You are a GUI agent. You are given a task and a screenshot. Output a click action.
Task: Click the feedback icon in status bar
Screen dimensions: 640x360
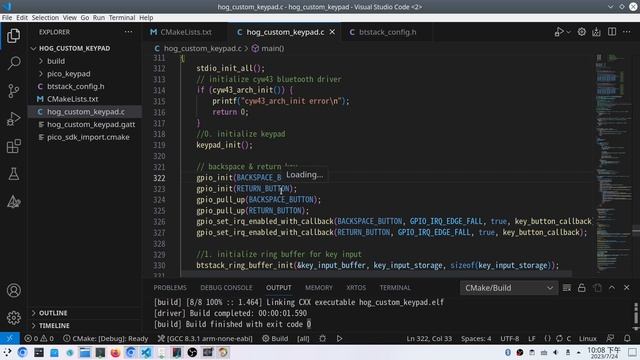click(610, 338)
